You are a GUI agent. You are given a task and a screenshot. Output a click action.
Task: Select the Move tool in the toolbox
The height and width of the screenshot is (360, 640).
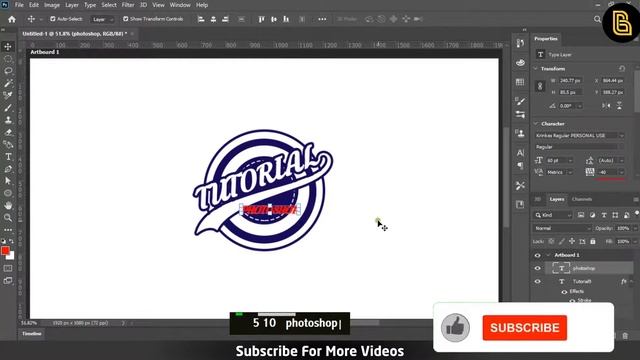pos(8,47)
